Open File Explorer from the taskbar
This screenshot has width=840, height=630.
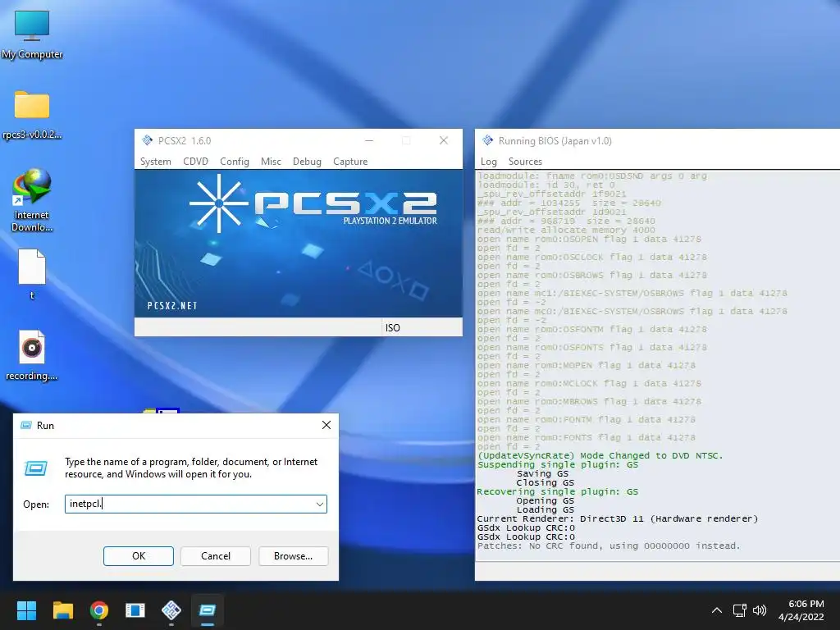(x=62, y=610)
